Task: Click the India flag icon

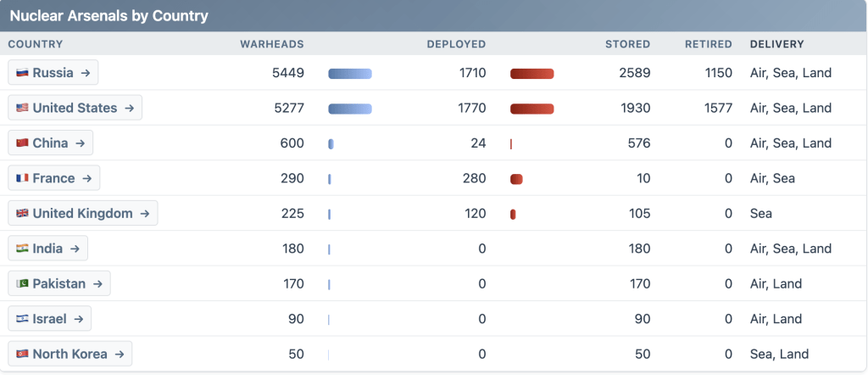Action: (22, 249)
